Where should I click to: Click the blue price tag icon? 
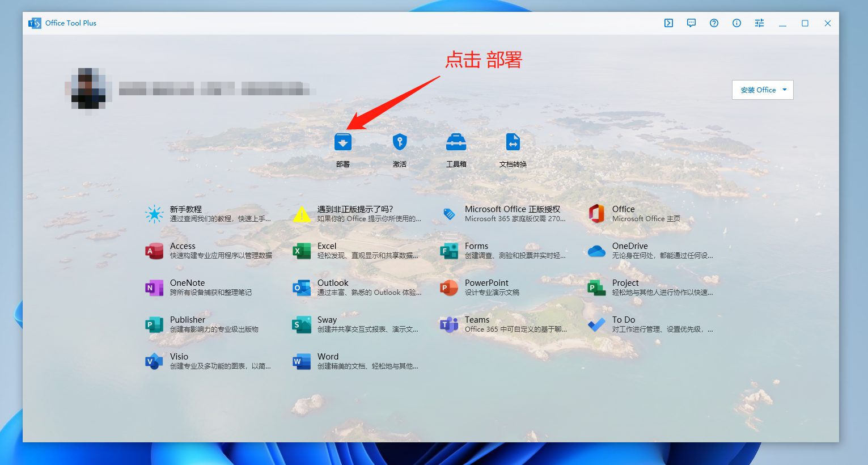click(449, 214)
